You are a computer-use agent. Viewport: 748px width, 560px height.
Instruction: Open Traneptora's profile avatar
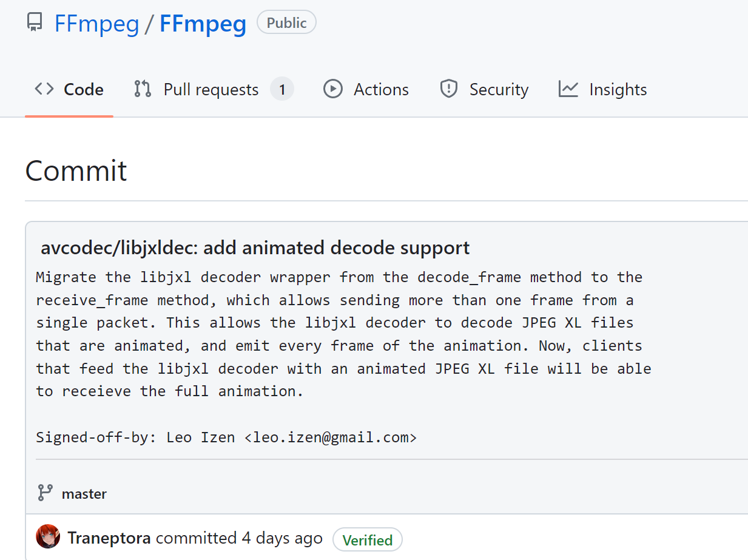point(48,537)
